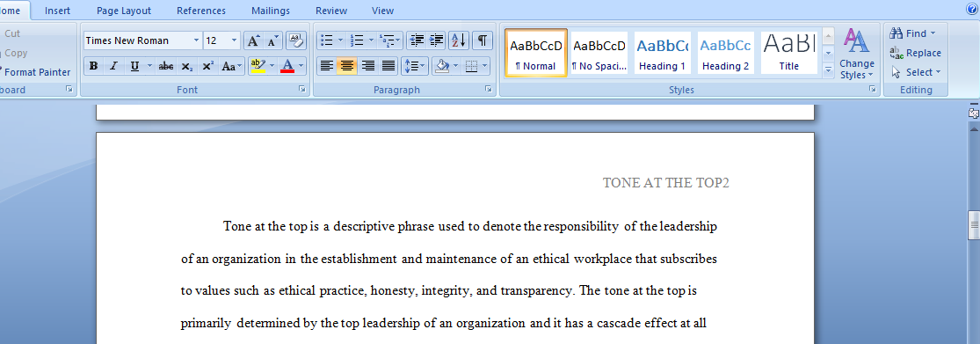Image resolution: width=980 pixels, height=344 pixels.
Task: Switch to the Insert tab
Action: [57, 11]
